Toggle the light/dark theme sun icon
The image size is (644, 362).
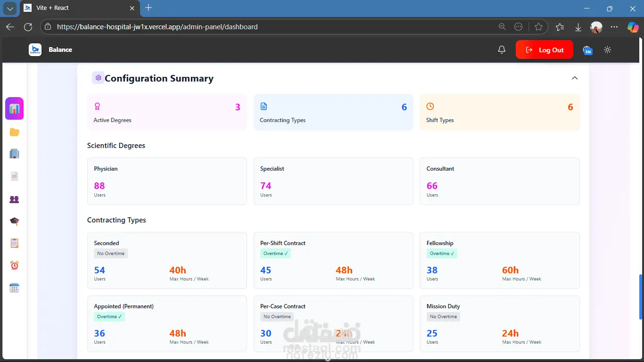point(607,49)
